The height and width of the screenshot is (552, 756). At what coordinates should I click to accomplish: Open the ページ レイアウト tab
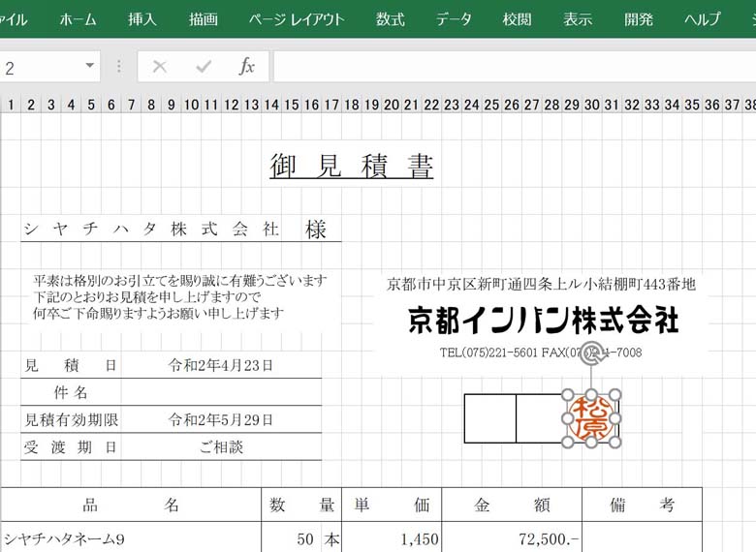point(297,19)
